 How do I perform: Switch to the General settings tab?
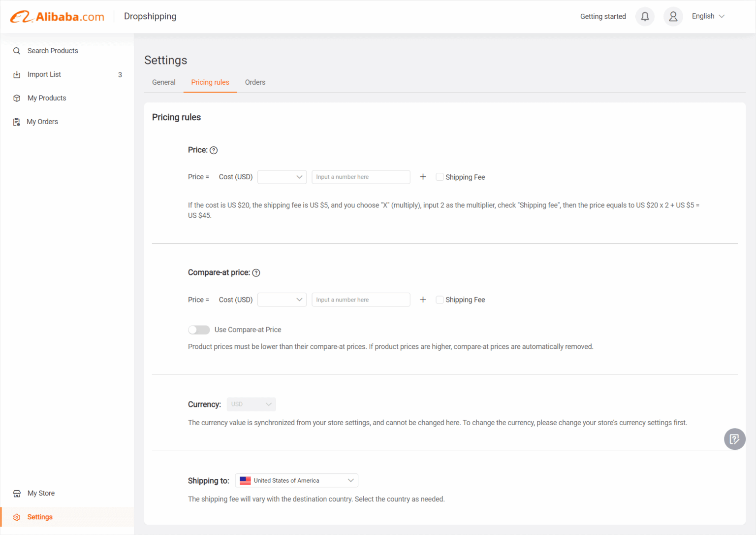tap(163, 82)
